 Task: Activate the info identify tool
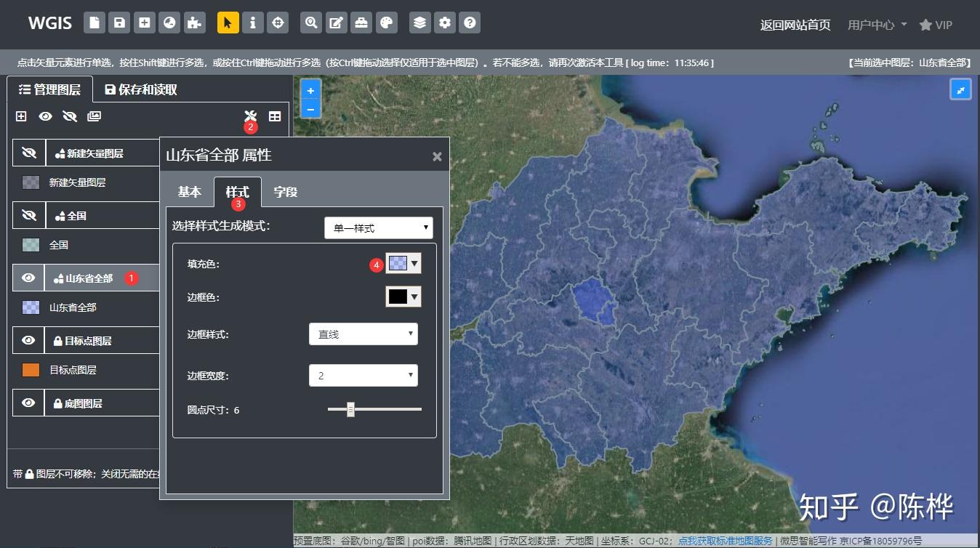[252, 23]
